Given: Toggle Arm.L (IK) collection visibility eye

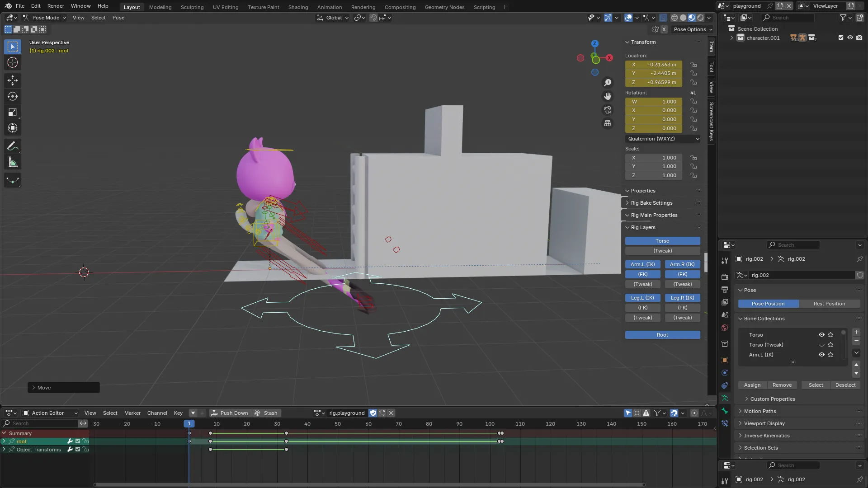Looking at the screenshot, I should (x=821, y=355).
